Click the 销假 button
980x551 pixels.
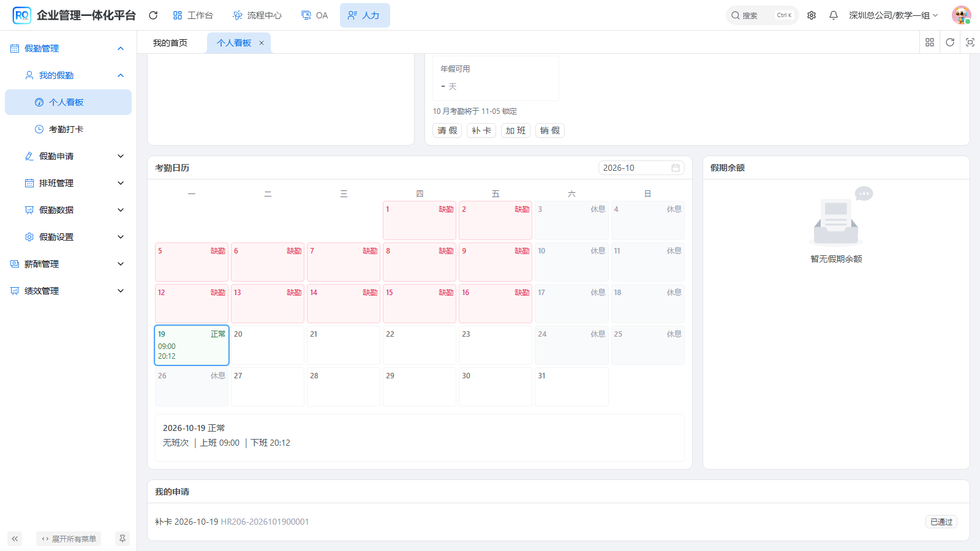point(550,130)
